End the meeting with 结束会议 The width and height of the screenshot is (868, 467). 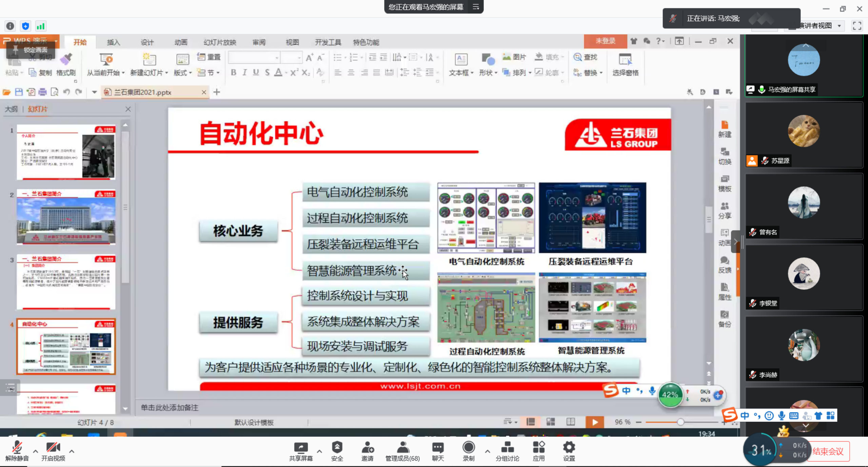coord(828,451)
